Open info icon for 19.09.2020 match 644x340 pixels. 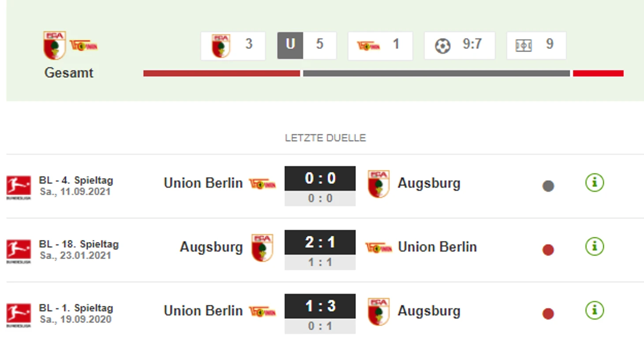coord(594,310)
